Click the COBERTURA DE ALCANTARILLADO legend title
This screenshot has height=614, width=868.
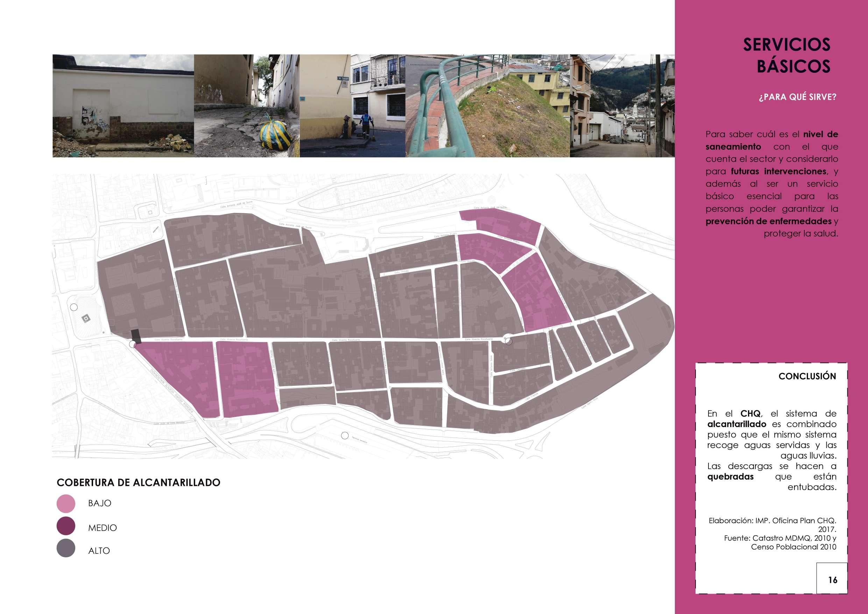pos(138,483)
